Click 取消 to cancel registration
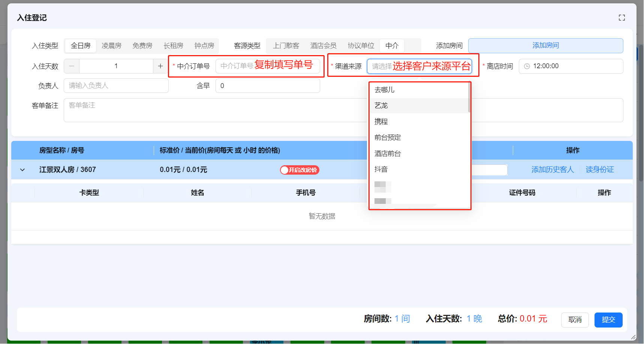Viewport: 644px width, 344px height. (x=575, y=320)
